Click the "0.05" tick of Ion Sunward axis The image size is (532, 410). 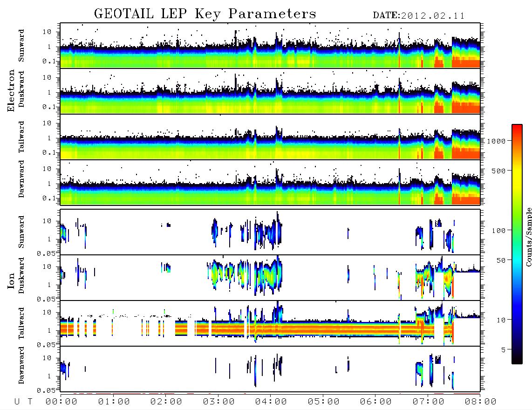pos(47,253)
